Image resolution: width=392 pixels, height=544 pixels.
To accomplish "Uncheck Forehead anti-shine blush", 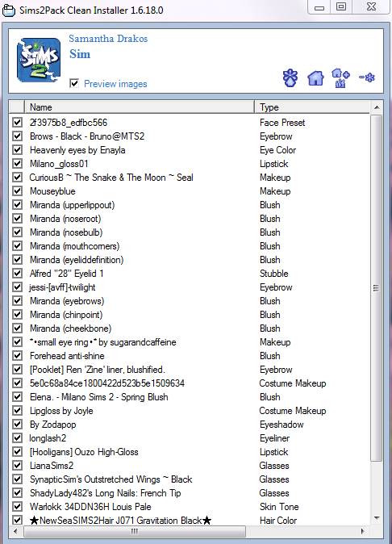I will pyautogui.click(x=17, y=356).
